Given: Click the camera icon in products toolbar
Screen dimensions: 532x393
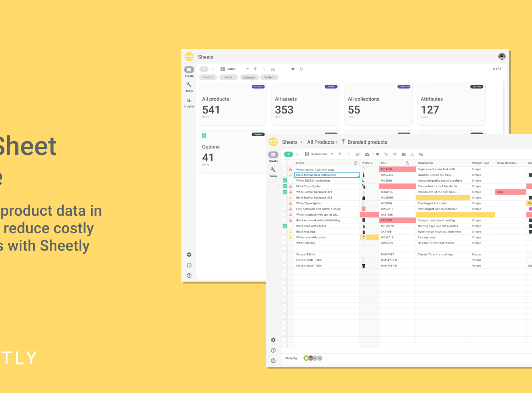Looking at the screenshot, I should coord(403,154).
